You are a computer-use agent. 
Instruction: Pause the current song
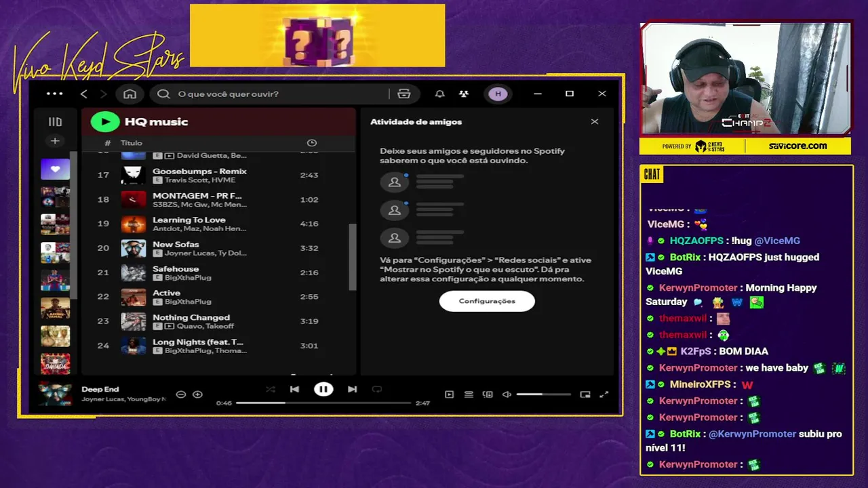pos(323,389)
